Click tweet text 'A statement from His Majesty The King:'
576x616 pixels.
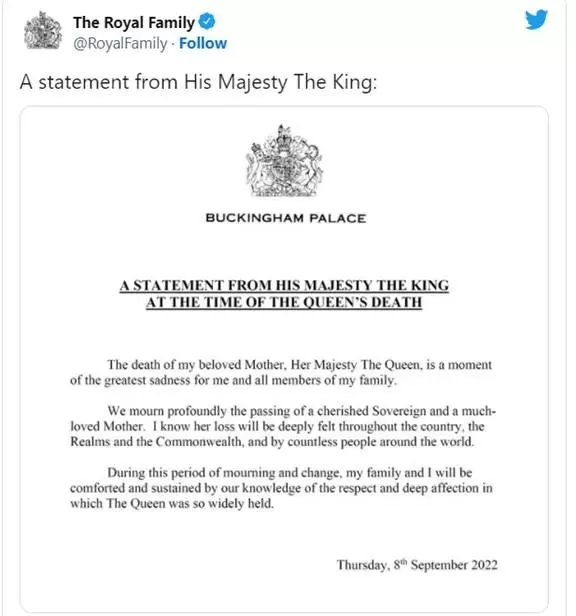point(198,82)
